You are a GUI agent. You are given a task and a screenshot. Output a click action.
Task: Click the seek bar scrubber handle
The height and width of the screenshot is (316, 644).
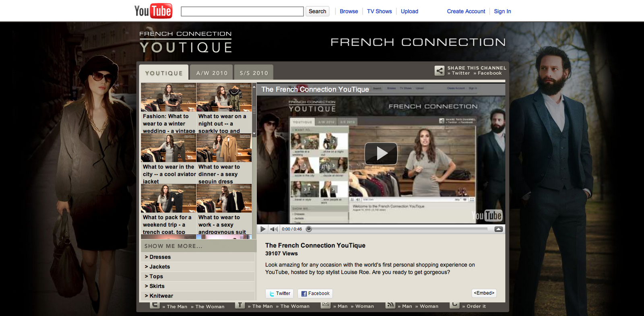point(309,229)
